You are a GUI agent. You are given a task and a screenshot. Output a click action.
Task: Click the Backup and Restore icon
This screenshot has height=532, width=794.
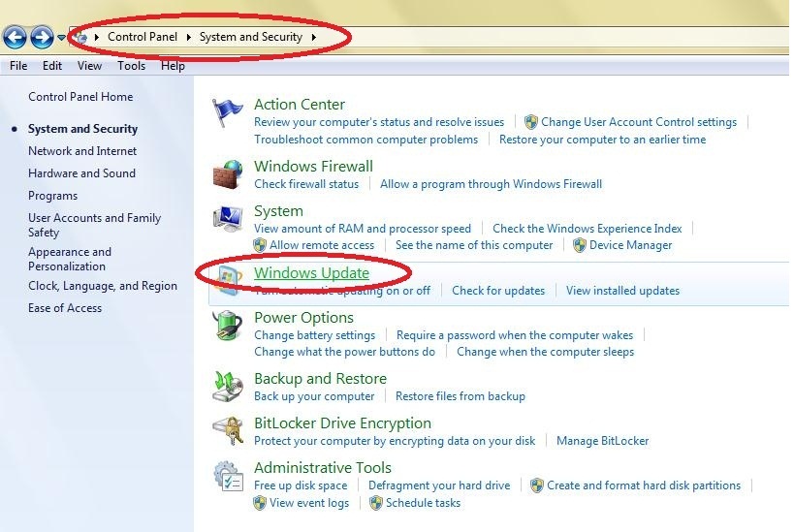228,387
